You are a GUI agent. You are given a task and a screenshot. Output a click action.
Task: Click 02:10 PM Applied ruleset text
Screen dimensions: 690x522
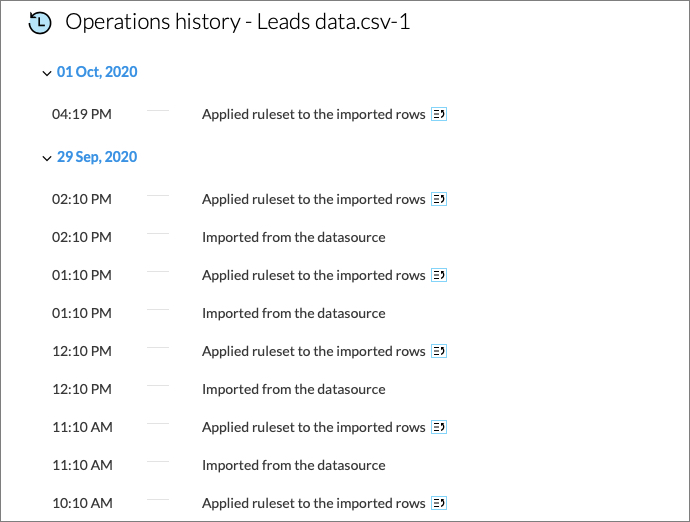[313, 199]
